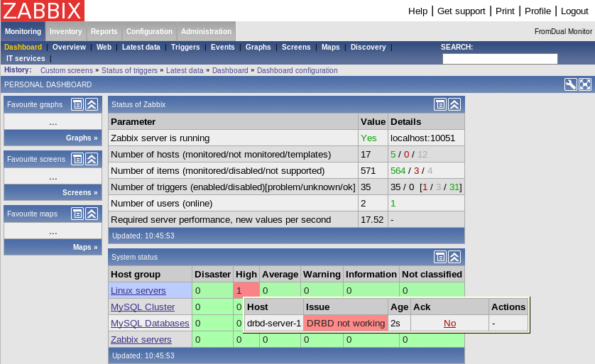Open the Web submenu item

(104, 47)
